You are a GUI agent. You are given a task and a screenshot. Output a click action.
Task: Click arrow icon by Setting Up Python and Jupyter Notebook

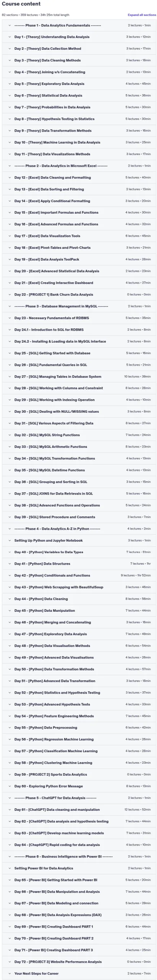[10, 541]
